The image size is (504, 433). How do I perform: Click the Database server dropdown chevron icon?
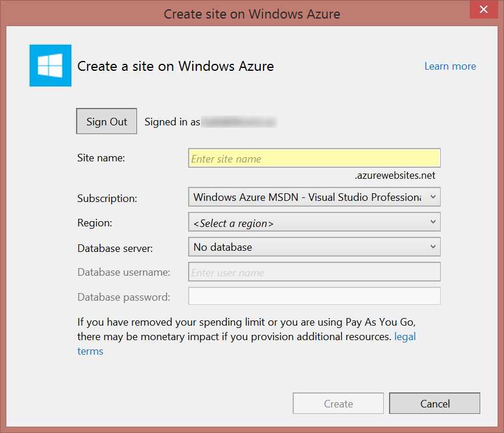pos(433,247)
